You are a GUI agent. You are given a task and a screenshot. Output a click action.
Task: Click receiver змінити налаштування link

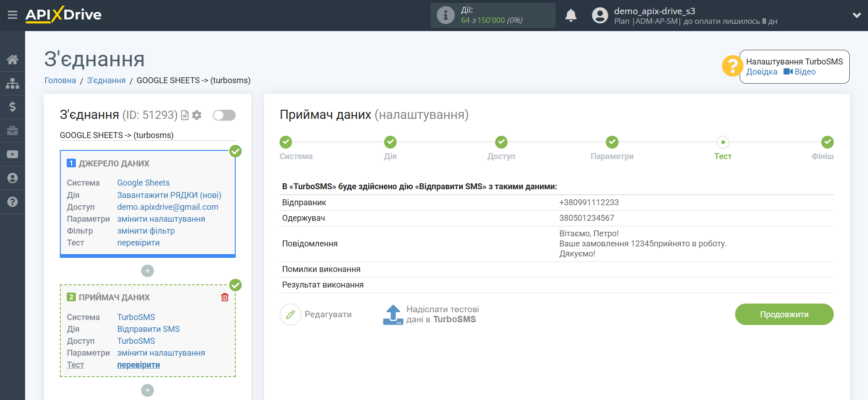(x=161, y=353)
